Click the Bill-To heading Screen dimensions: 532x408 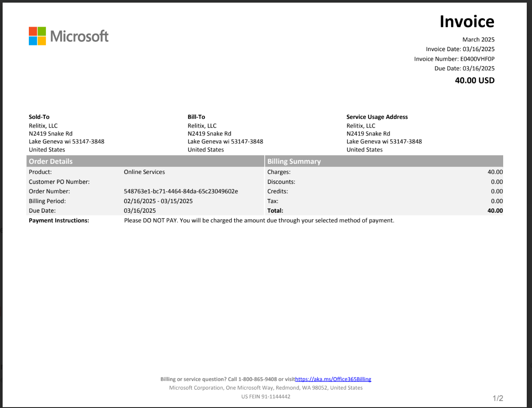197,117
